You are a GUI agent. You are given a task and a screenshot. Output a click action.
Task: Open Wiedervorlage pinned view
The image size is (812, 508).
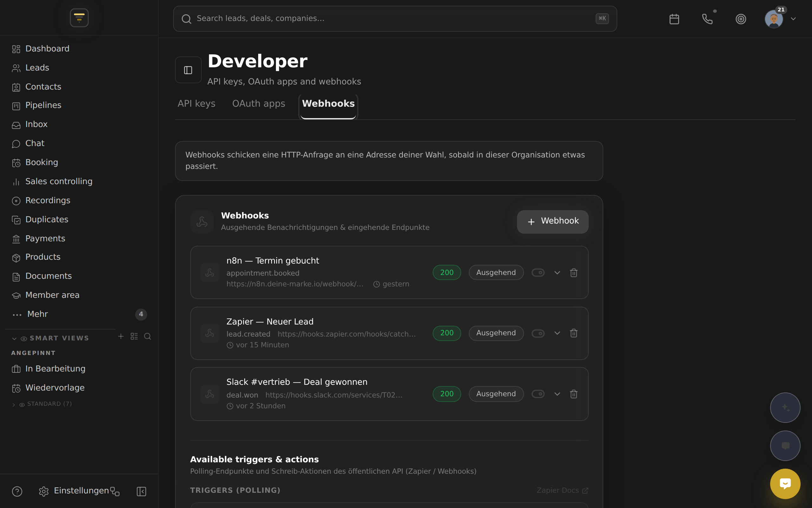(79, 388)
